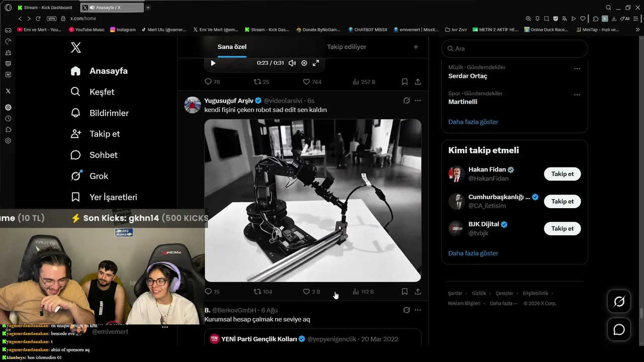This screenshot has height=362, width=644.
Task: Bookmark the Yugusuguf Arşiv post
Action: coord(405,292)
